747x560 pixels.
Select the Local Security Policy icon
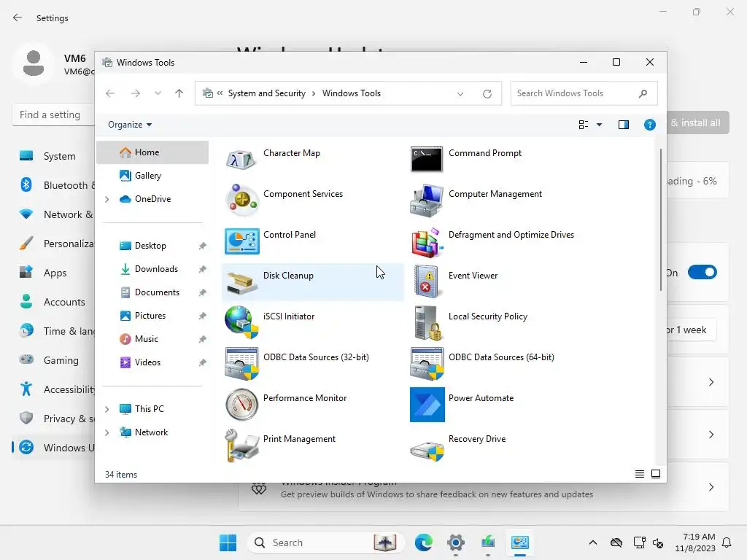pyautogui.click(x=427, y=323)
